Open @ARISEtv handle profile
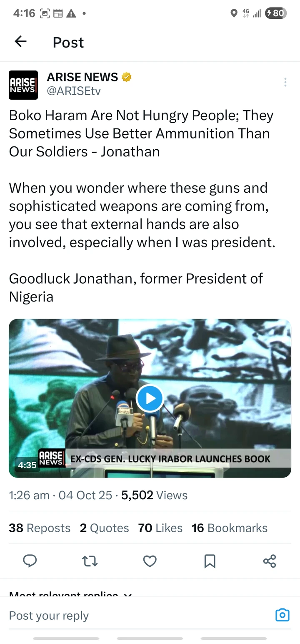This screenshot has width=300, height=644. click(x=74, y=91)
